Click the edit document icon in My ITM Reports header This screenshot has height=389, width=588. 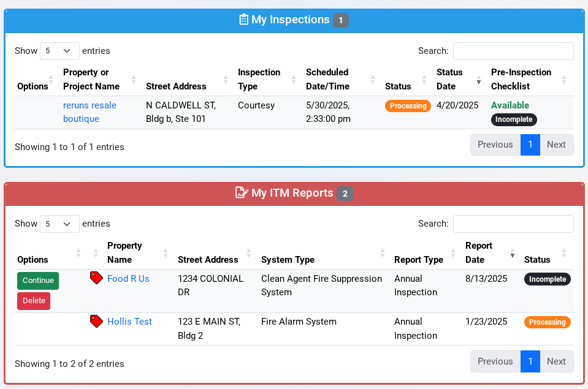point(242,193)
